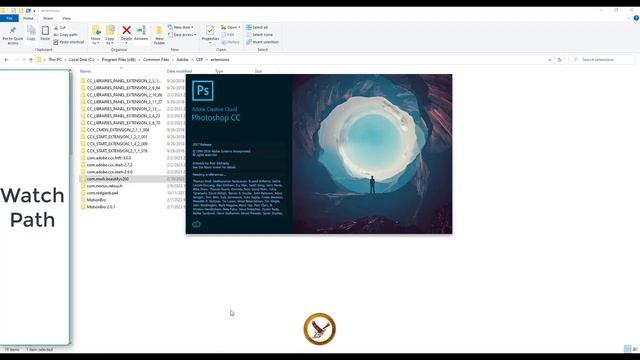Viewport: 640px width, 360px height.
Task: Expand the address bar history dropdown
Action: click(549, 60)
